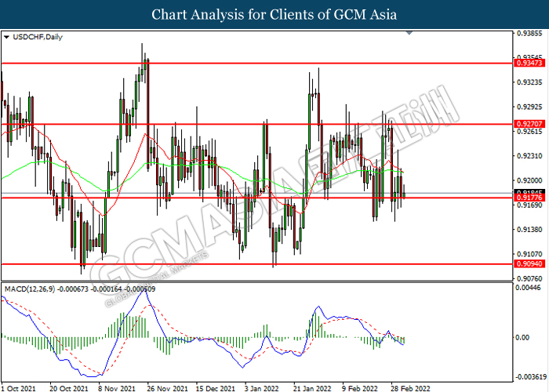This screenshot has height=392, width=549.
Task: Click the 0.93855 price scale value
Action: coord(529,34)
